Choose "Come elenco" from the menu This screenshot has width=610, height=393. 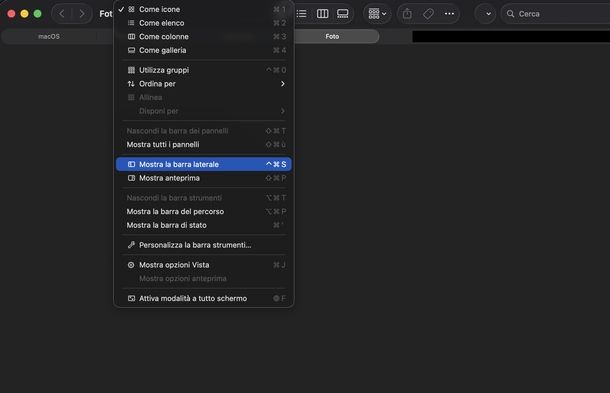click(x=203, y=23)
